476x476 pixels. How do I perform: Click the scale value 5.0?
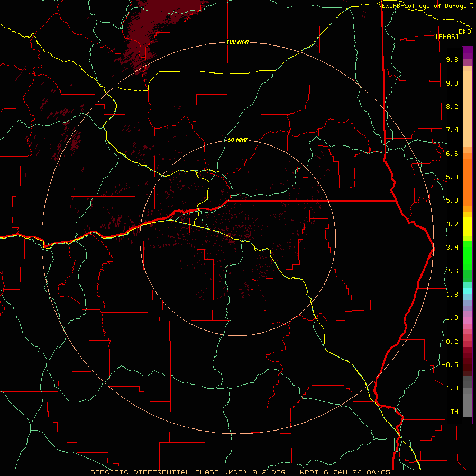tap(452, 200)
